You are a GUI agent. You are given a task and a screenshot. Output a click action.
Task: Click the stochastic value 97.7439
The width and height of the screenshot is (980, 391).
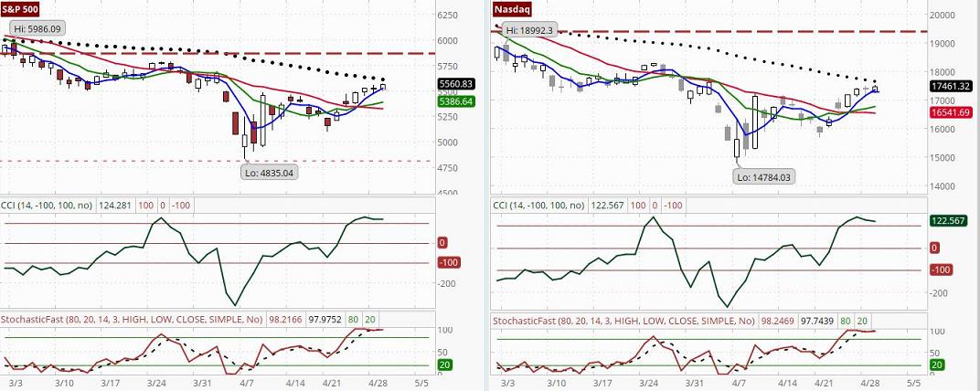tap(815, 321)
